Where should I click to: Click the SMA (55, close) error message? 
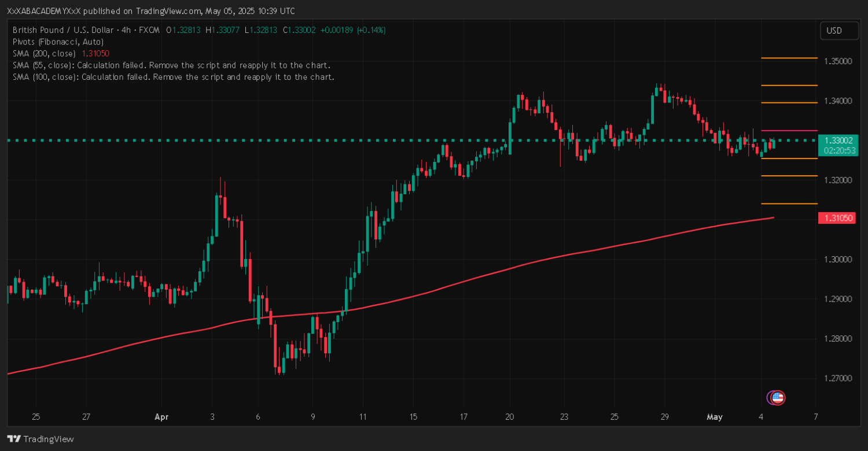[x=171, y=65]
